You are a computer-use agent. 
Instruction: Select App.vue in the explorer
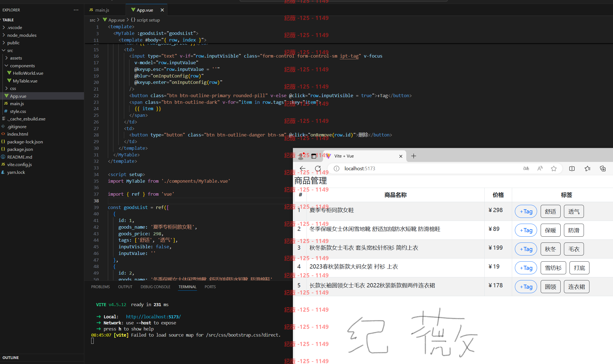[x=42, y=96]
